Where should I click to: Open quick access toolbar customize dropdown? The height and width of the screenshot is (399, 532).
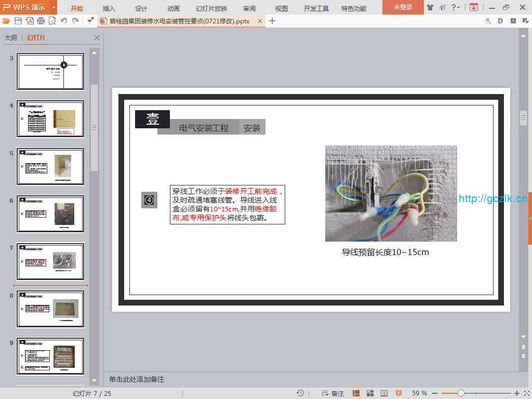pyautogui.click(x=90, y=21)
